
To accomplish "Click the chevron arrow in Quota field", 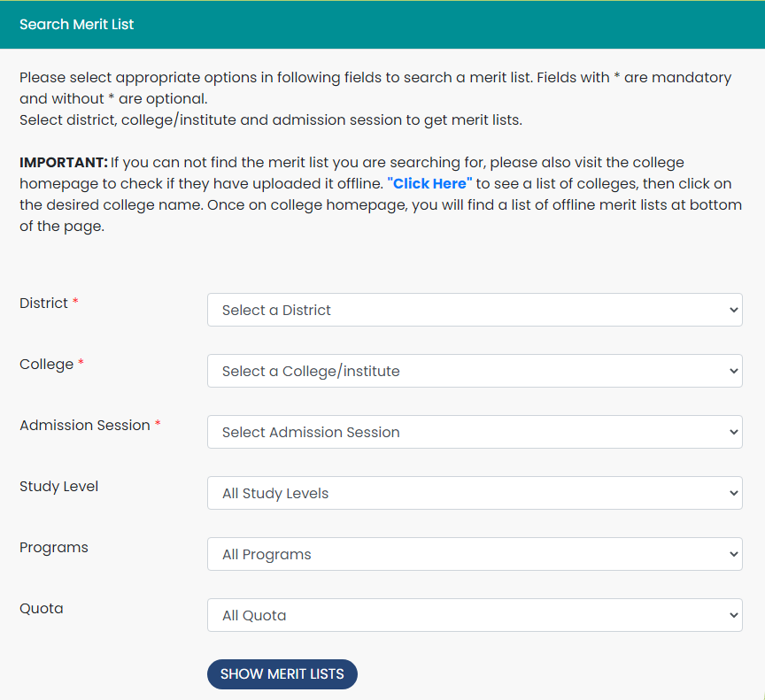I will [733, 615].
